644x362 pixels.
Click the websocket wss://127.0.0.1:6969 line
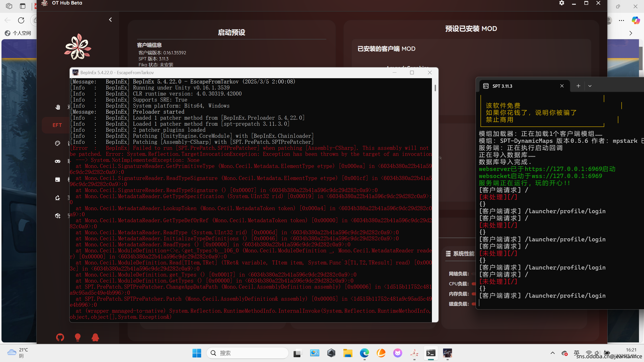click(541, 176)
